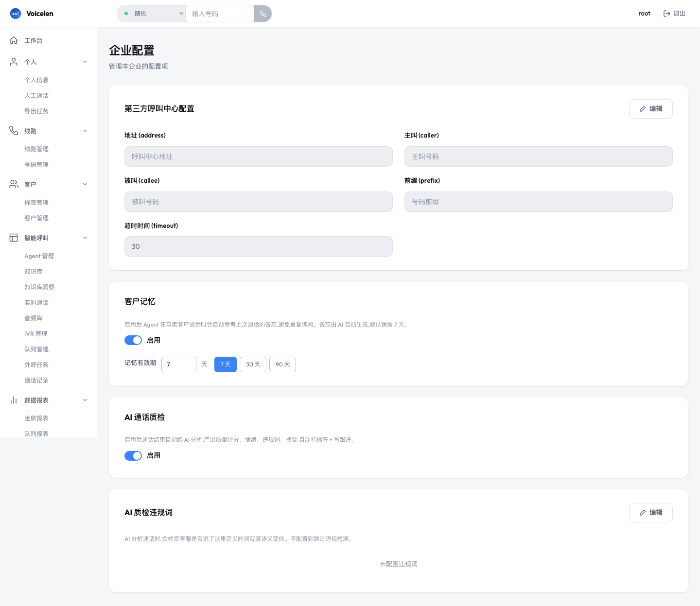Click the pencil icon in 第三方呼叫中心配置 edit button
This screenshot has width=700, height=606.
(643, 109)
